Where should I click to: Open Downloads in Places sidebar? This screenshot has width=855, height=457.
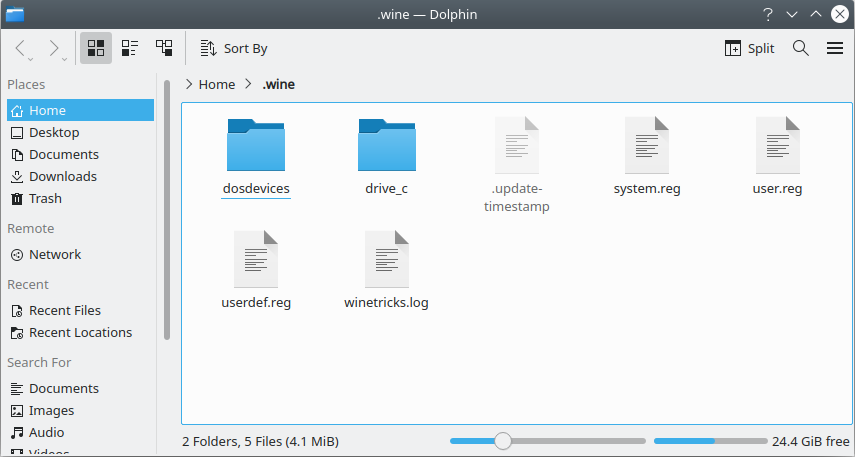80,177
